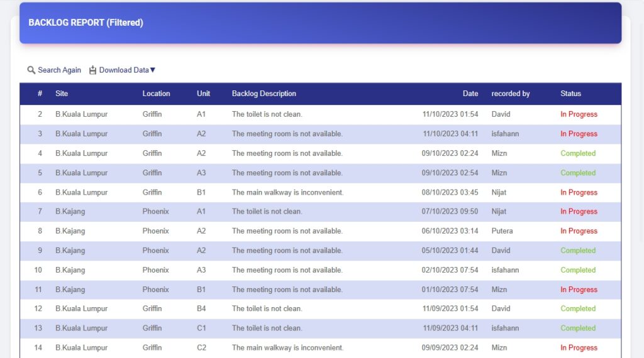644x358 pixels.
Task: Open the Download Data dropdown arrow
Action: (x=153, y=70)
